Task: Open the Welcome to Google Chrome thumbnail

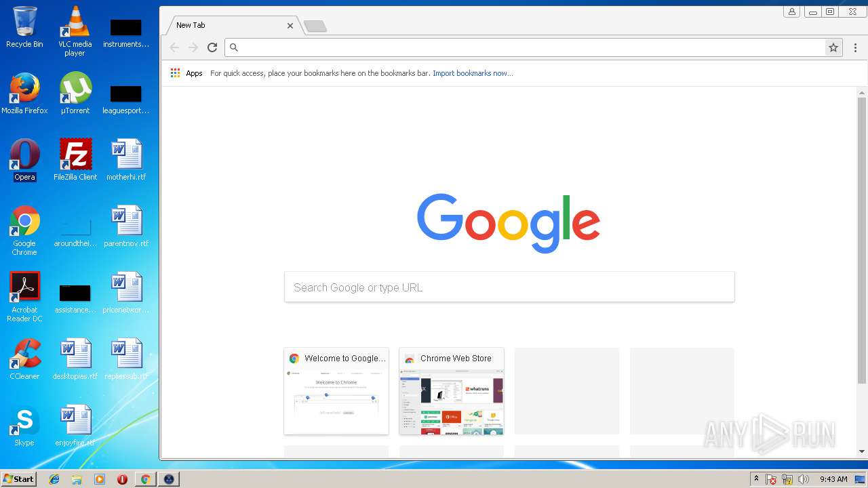Action: (336, 391)
